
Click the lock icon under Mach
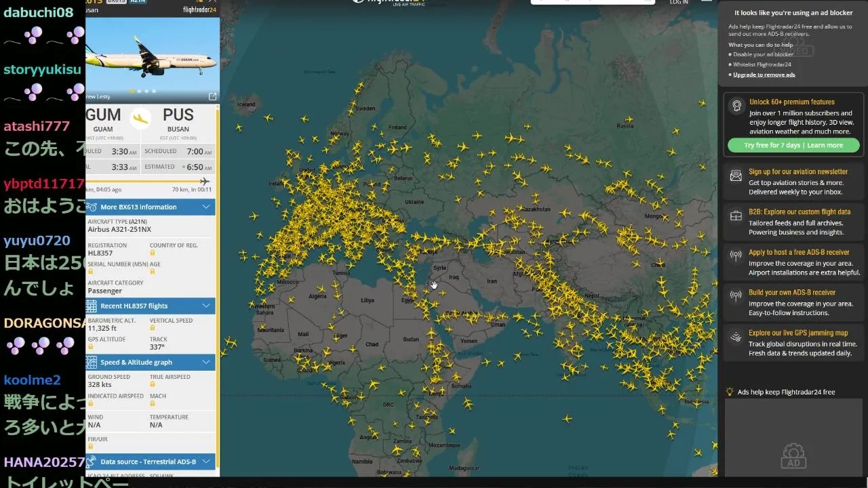(x=152, y=403)
